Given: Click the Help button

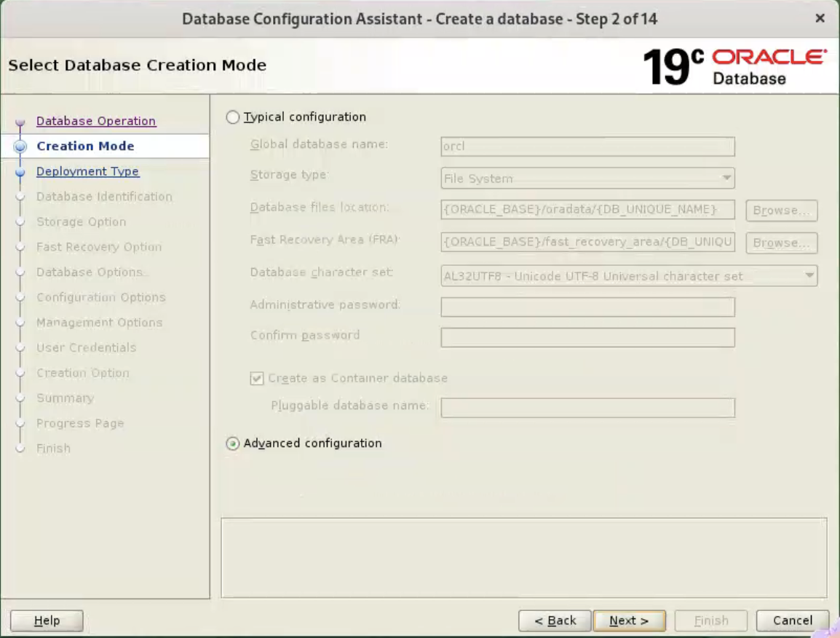Looking at the screenshot, I should click(47, 621).
